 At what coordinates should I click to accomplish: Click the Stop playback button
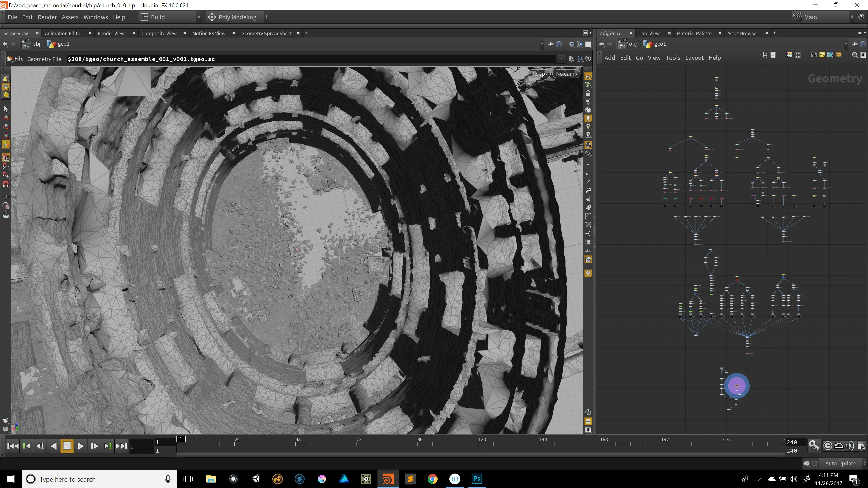tap(67, 446)
